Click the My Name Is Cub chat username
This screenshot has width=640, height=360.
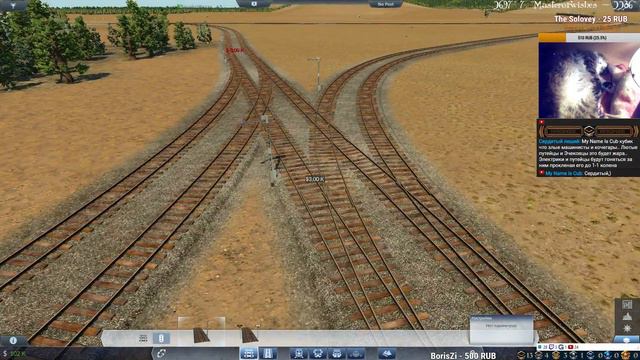point(564,173)
